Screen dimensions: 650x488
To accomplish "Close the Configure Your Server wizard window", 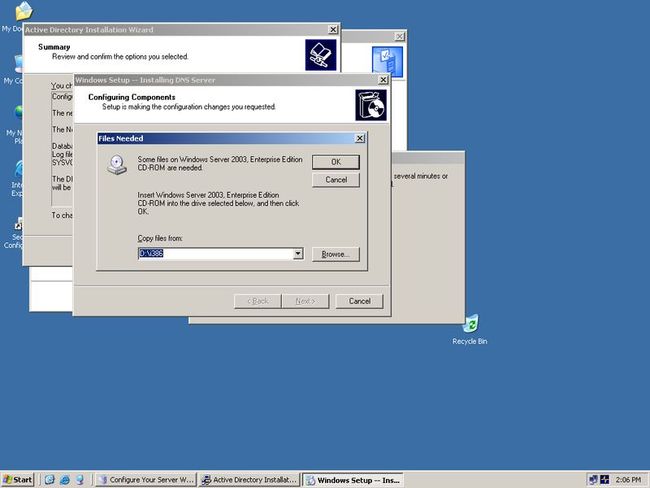I will pos(399,36).
